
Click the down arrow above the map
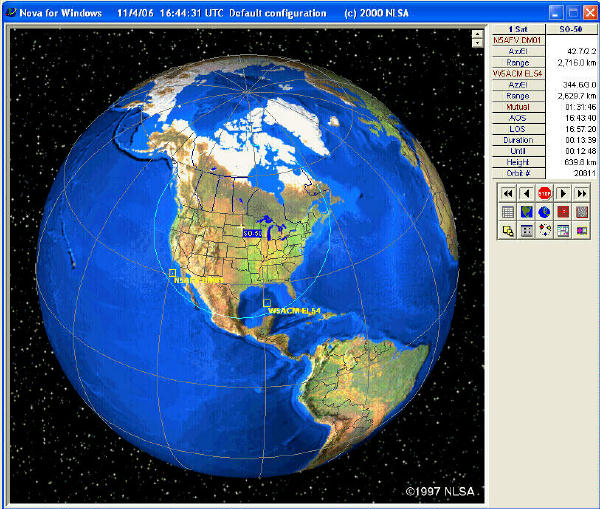click(477, 43)
